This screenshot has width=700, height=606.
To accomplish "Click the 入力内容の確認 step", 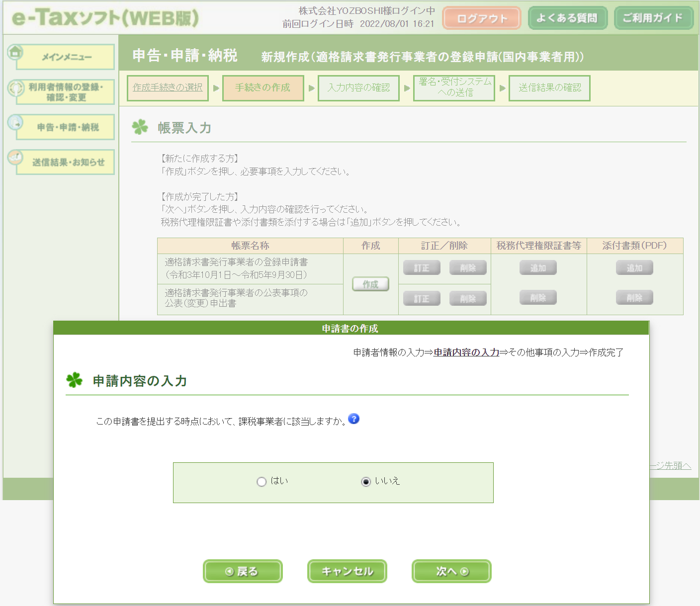I will pyautogui.click(x=358, y=87).
